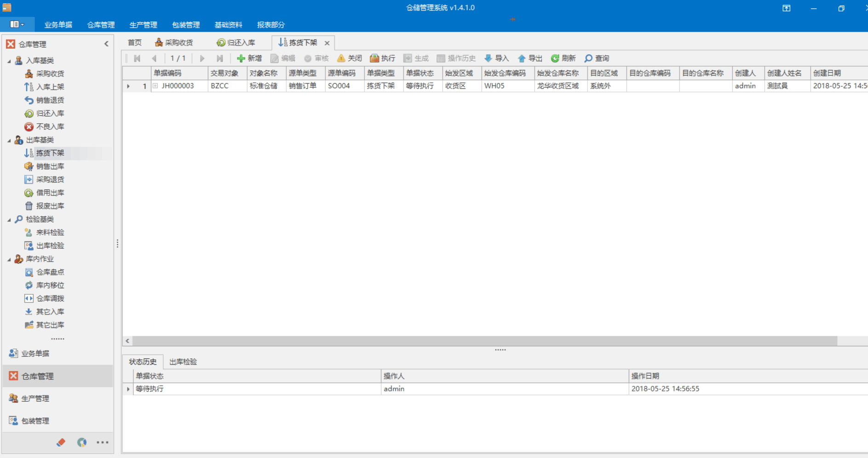Go to the last page
The width and height of the screenshot is (868, 458).
(x=220, y=58)
